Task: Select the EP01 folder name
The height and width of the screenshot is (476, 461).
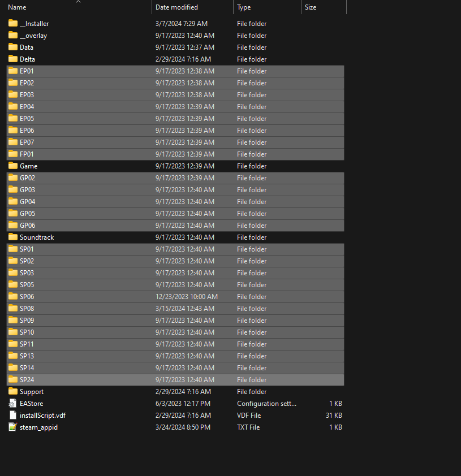Action: click(x=27, y=71)
